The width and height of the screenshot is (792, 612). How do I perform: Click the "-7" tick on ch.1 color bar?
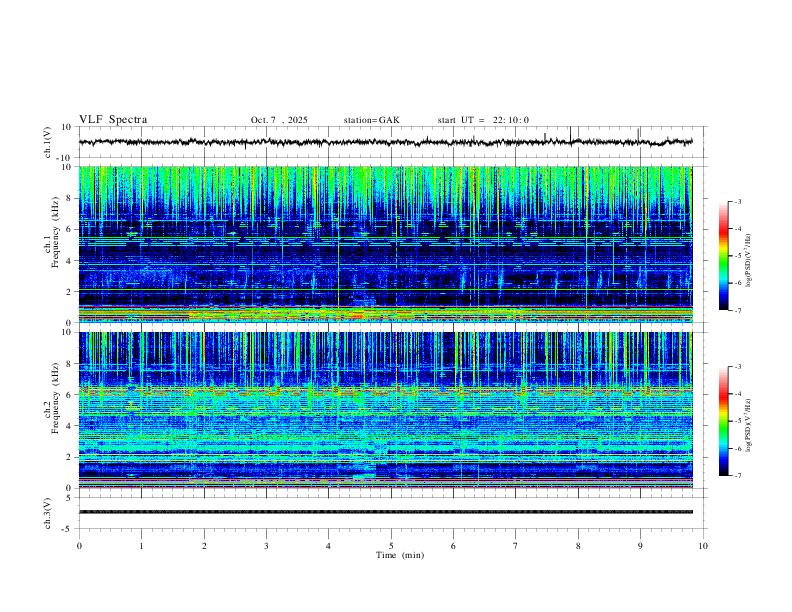coord(737,311)
